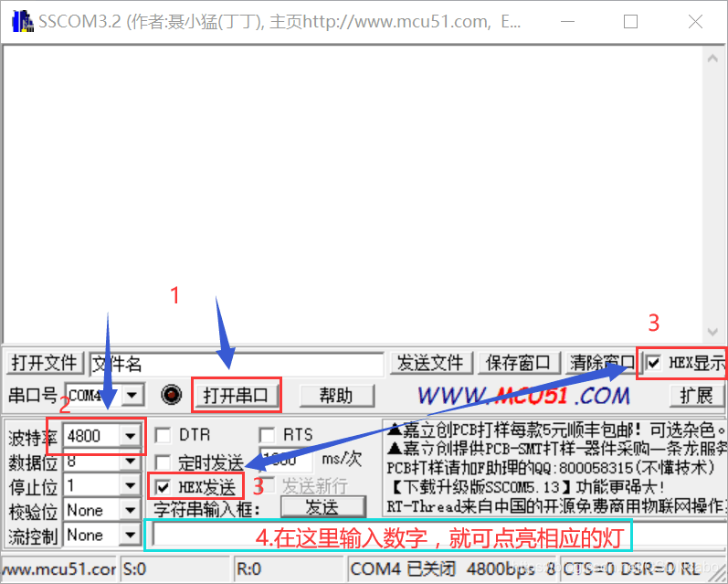This screenshot has height=584, width=728.
Task: Toggle the HEX显示 checkbox
Action: [x=654, y=363]
